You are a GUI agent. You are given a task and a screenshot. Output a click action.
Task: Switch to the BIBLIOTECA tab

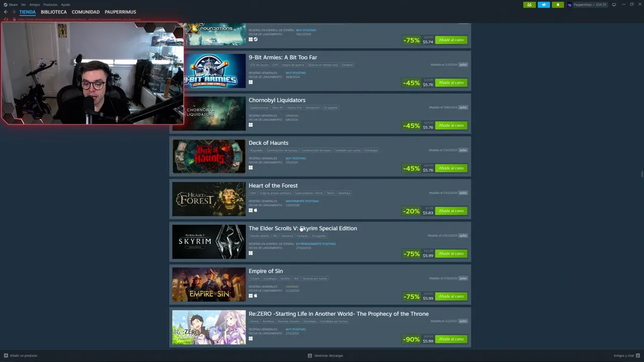click(x=53, y=12)
